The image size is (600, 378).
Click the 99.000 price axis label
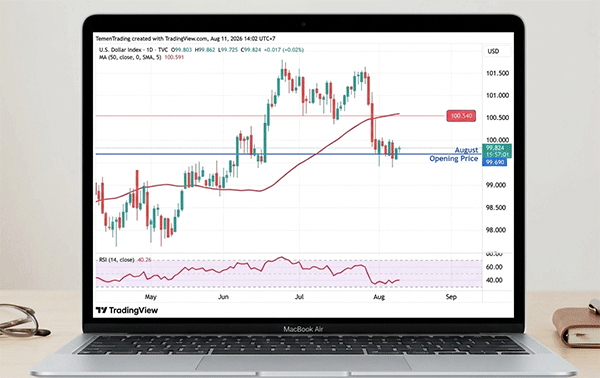496,185
